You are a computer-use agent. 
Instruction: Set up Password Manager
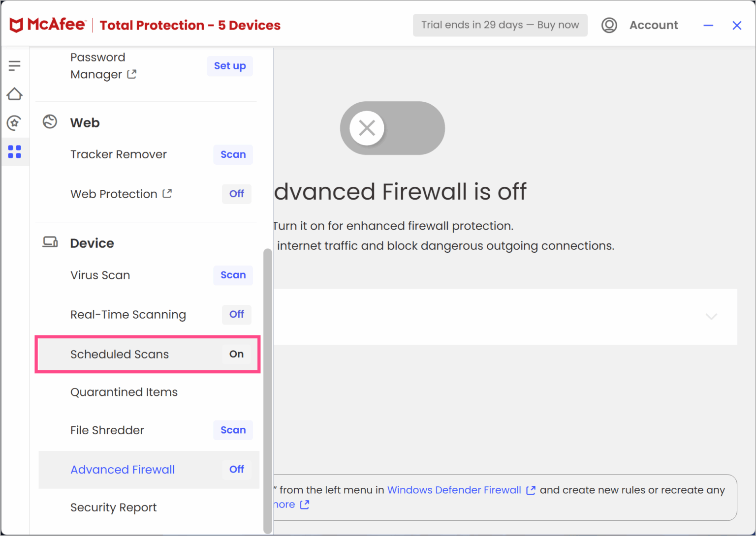click(229, 66)
